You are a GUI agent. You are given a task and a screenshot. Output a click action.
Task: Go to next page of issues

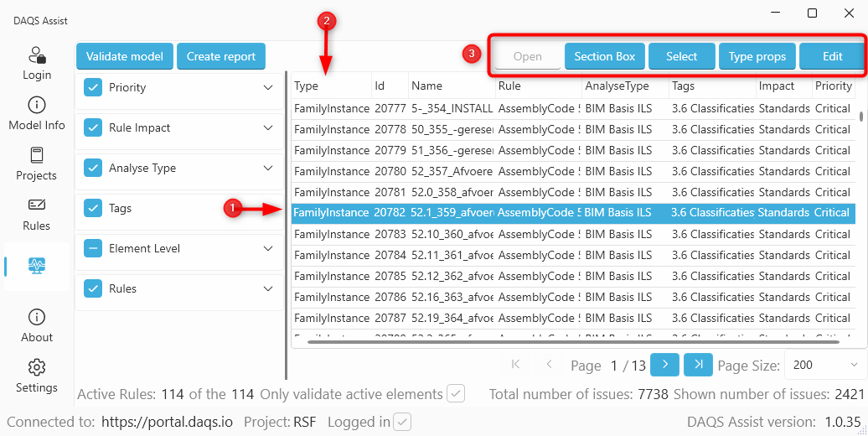[664, 364]
